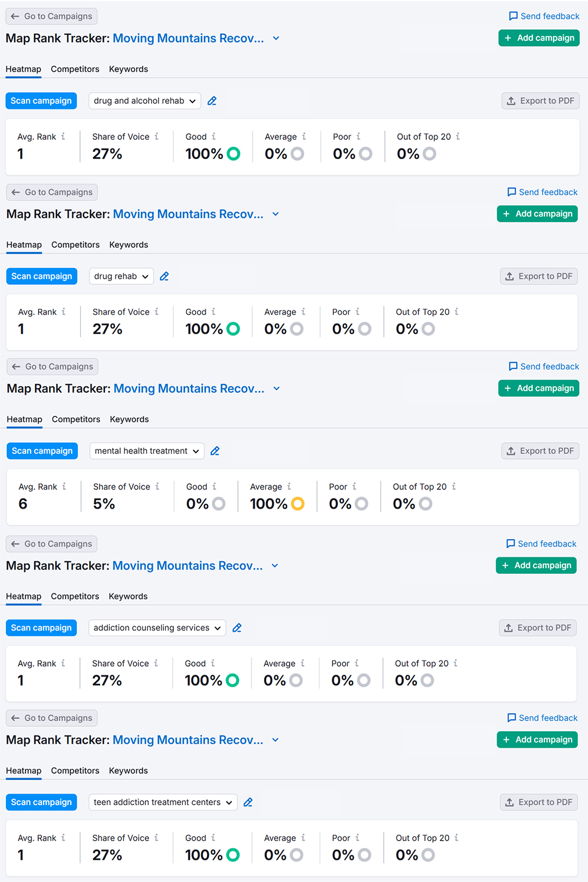Click Avg. Rank info icon above rank 6
This screenshot has width=588, height=882.
coord(64,486)
